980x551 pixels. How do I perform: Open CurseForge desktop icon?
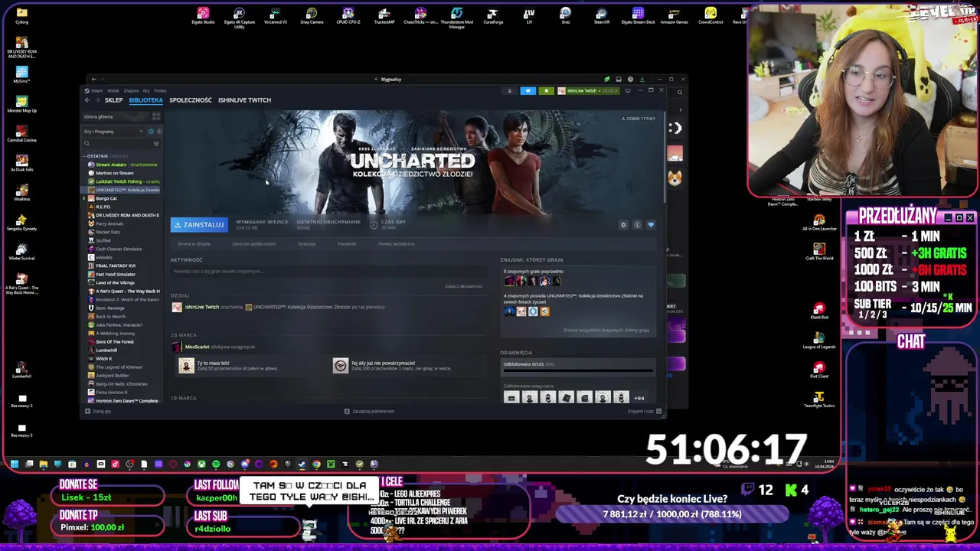pos(493,16)
